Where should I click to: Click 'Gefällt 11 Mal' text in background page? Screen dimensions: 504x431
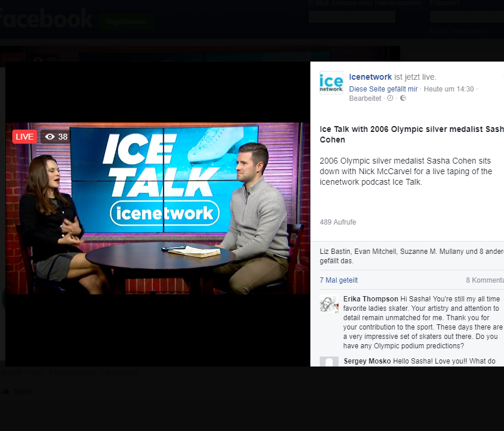22,373
